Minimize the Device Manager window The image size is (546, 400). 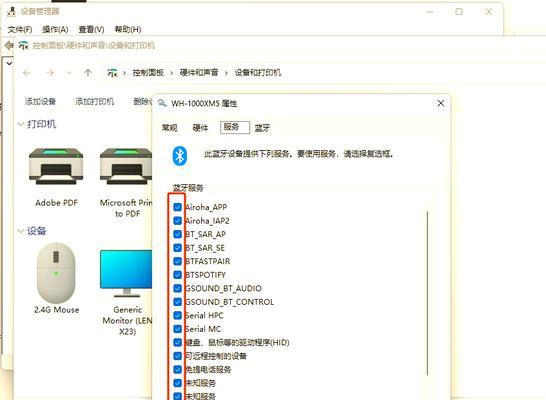[430, 11]
